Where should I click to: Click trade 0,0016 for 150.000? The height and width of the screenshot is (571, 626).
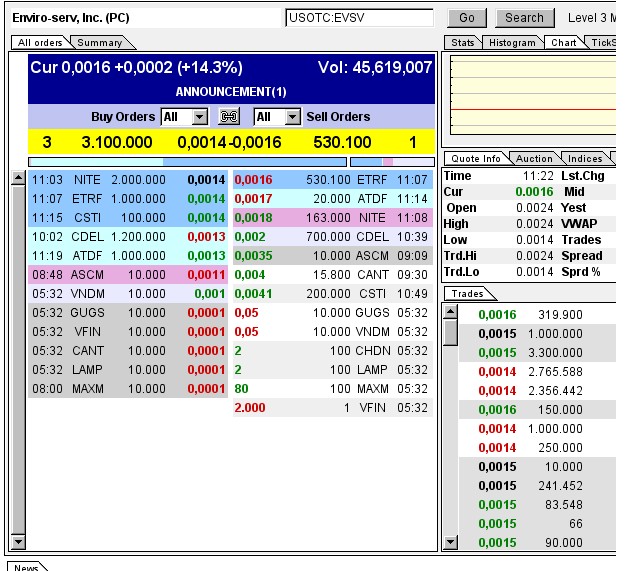pyautogui.click(x=537, y=410)
